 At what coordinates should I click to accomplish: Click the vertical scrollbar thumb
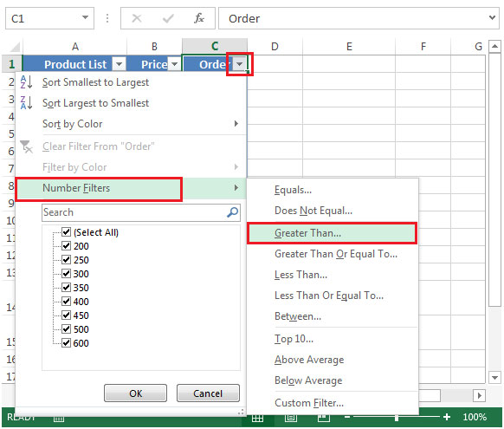[x=494, y=180]
